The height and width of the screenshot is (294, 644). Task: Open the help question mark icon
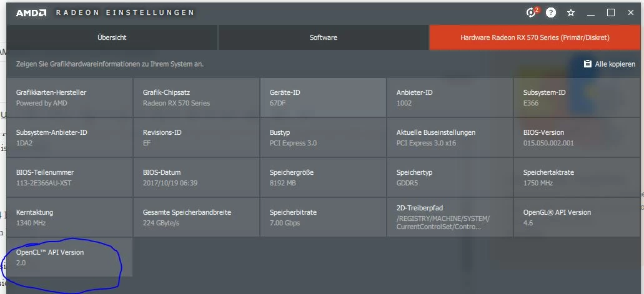pos(551,12)
